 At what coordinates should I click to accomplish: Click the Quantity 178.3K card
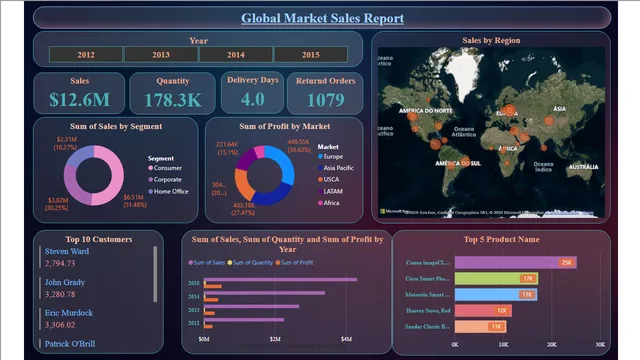coord(173,93)
